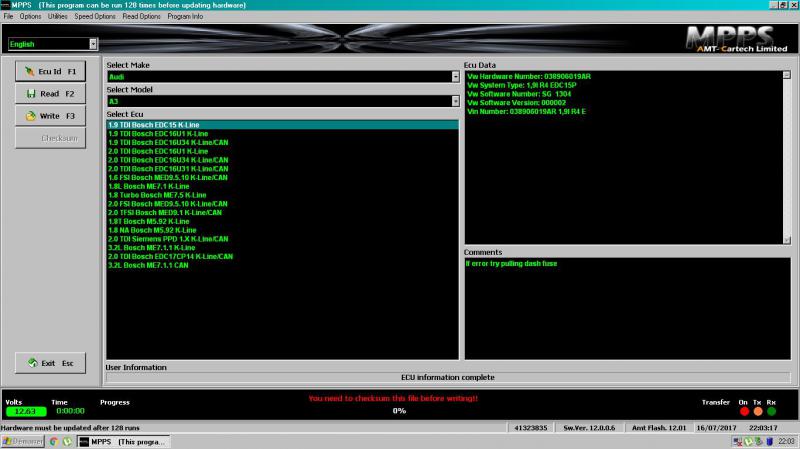Click the 16/07/2017 date in status bar
Viewport: 800px width, 449px height.
click(716, 428)
